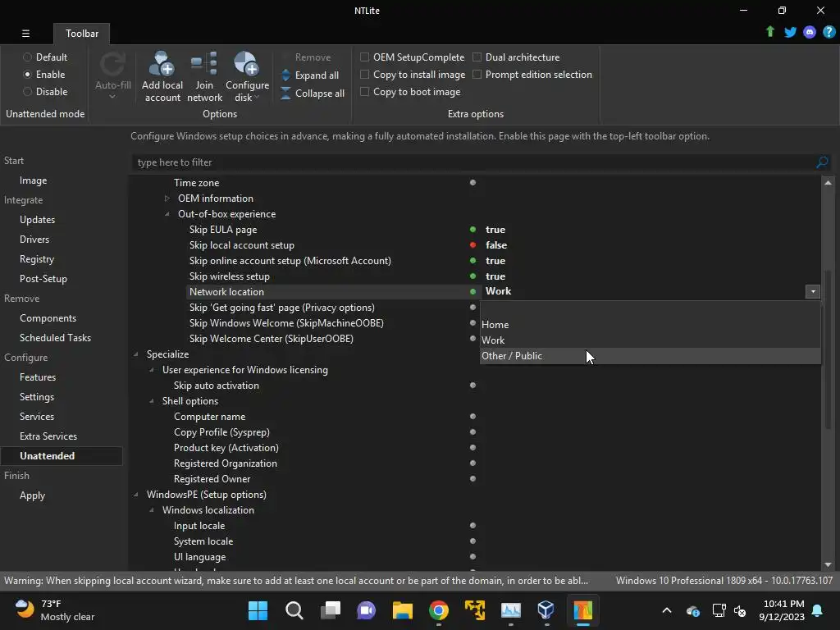Open taskbar Search icon
Viewport: 840px width, 630px height.
(294, 610)
